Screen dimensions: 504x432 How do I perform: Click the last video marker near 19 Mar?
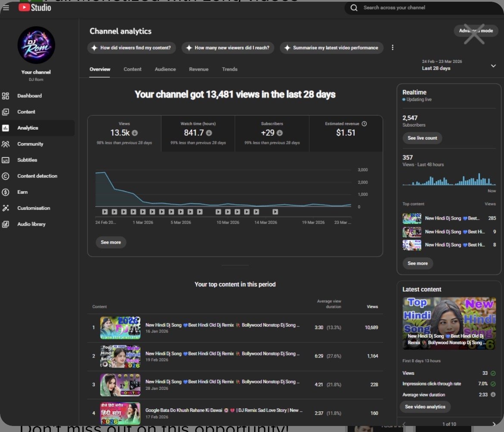[x=275, y=212]
